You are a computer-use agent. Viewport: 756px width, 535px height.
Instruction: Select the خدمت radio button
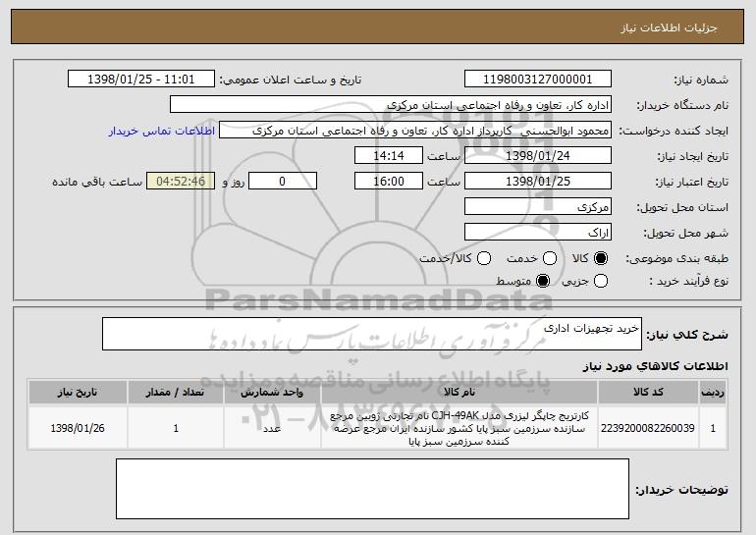(x=550, y=258)
